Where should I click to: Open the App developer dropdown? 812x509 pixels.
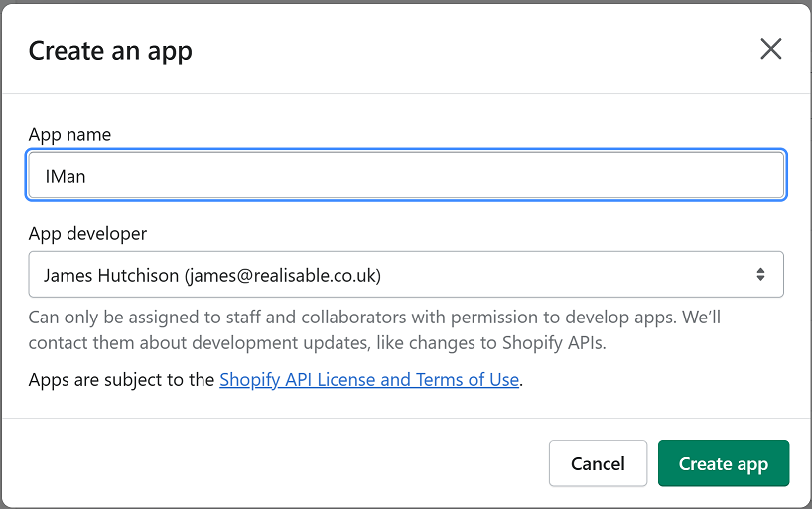pos(406,275)
